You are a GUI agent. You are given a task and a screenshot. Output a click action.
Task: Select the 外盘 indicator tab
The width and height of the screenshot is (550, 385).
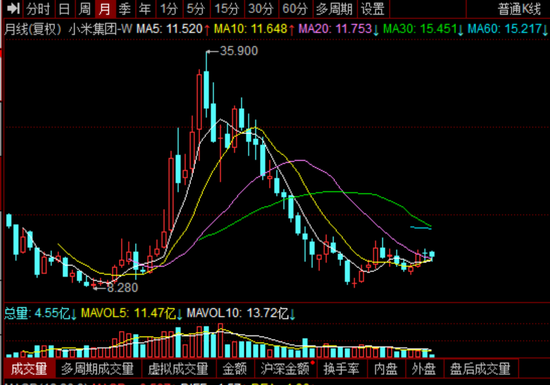point(424,369)
